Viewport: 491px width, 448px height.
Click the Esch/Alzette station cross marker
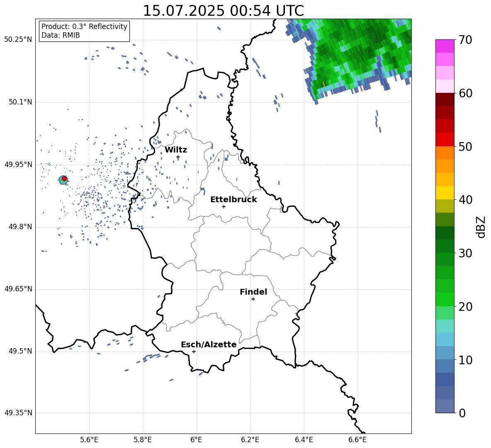194,351
